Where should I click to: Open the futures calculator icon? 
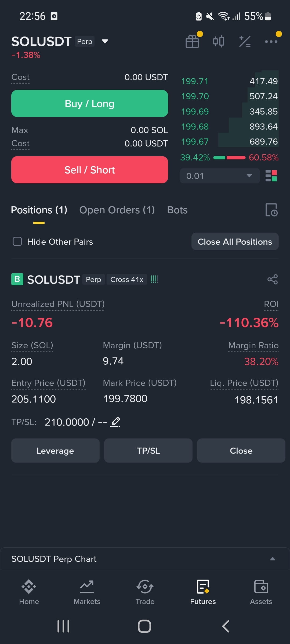coord(245,41)
